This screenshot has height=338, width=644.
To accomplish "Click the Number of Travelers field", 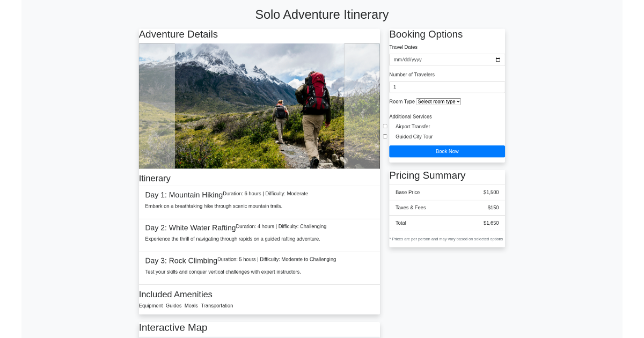I will tap(447, 86).
